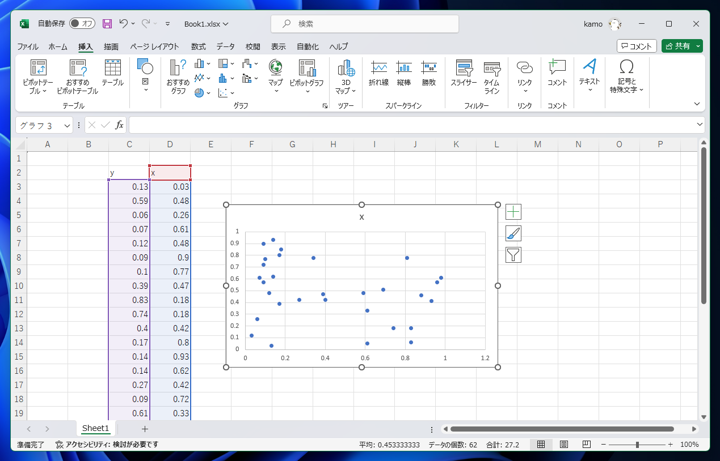
Task: Open chart styles paintbrush button
Action: point(513,234)
